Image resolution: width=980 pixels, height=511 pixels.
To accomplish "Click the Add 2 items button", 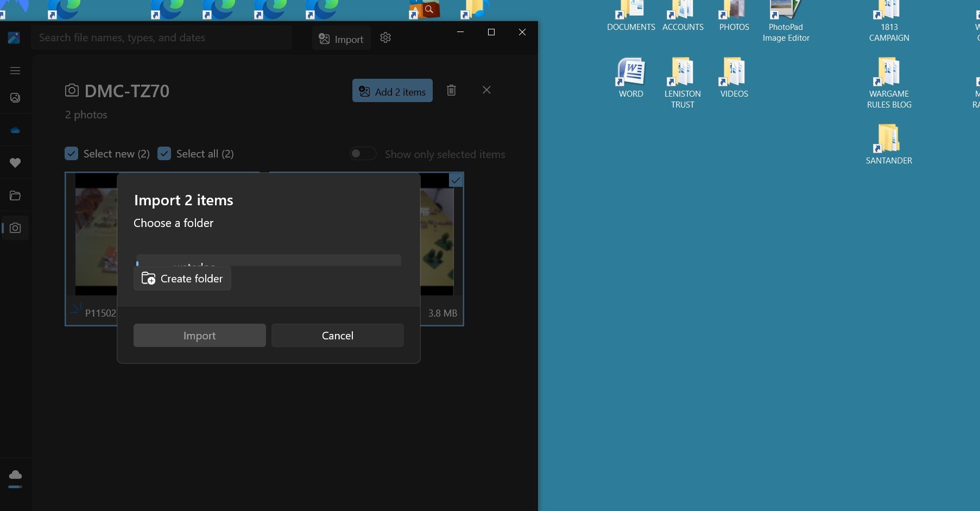I will pos(393,91).
